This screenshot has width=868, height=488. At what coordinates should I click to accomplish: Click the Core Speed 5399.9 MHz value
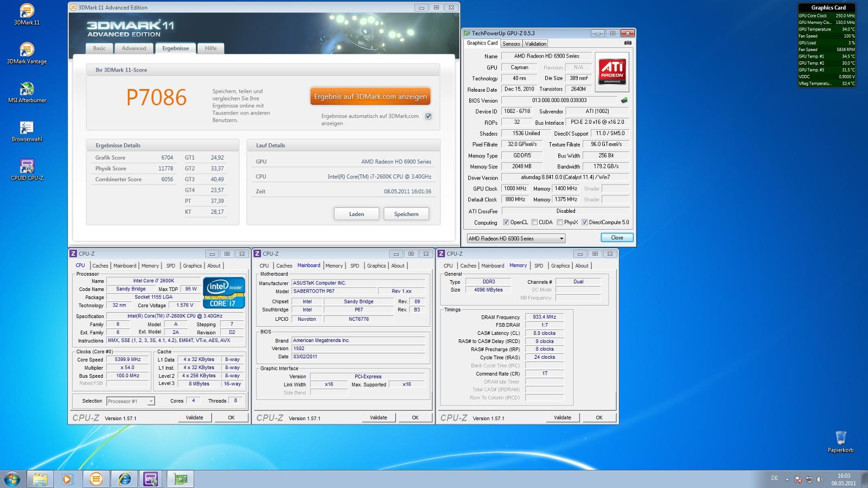(x=127, y=359)
